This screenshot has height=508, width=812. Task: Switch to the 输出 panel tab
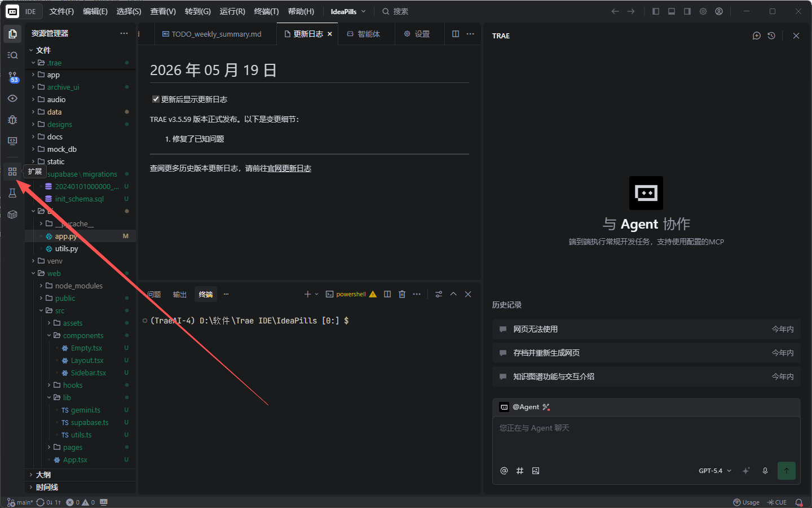pyautogui.click(x=179, y=294)
